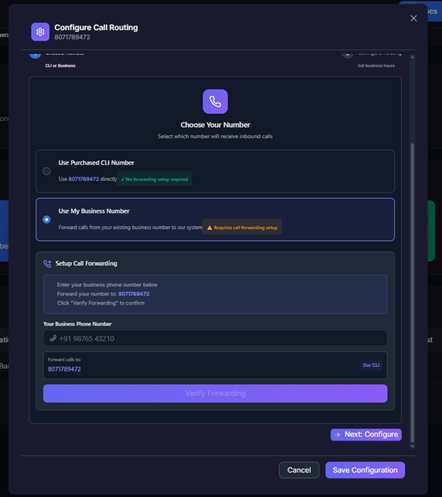442x497 pixels.
Task: Click the 8071789472 number under Forward calls to
Action: 64,369
